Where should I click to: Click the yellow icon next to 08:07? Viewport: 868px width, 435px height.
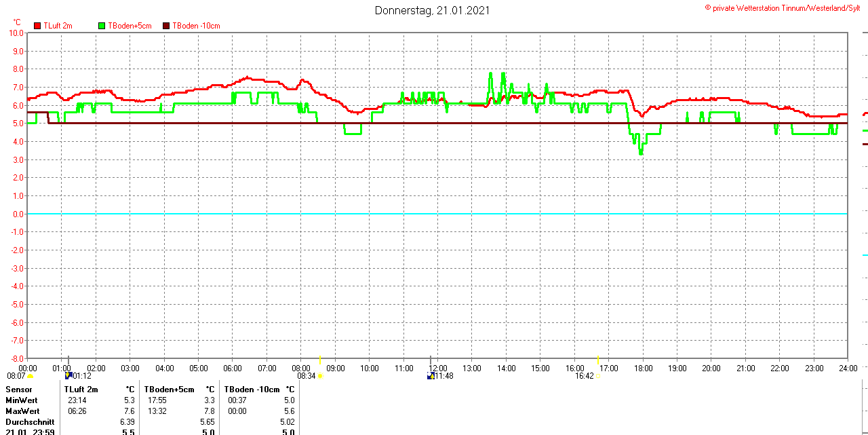pos(30,376)
